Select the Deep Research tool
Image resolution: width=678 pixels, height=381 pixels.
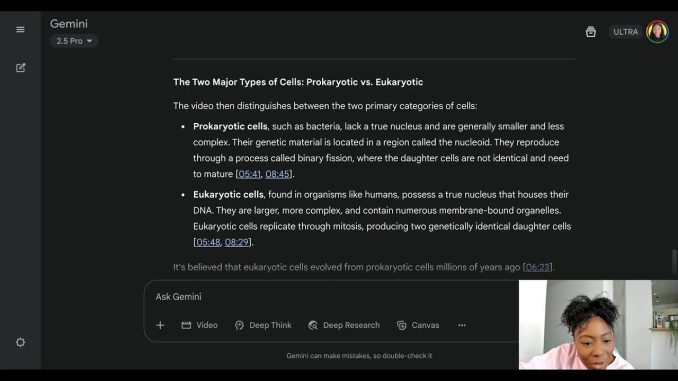344,325
